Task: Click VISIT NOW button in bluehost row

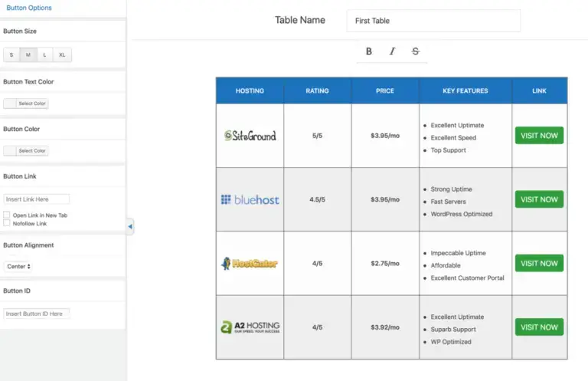Action: 539,199
